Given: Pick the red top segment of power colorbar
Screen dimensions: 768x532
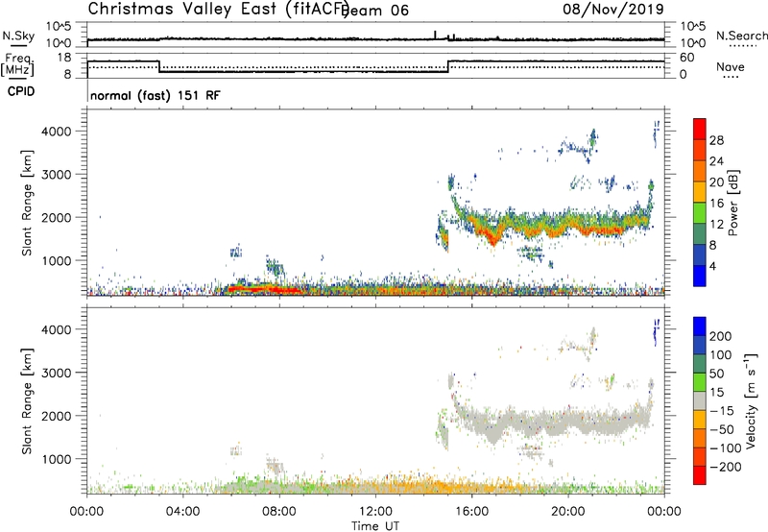Looking at the screenshot, I should tap(700, 129).
